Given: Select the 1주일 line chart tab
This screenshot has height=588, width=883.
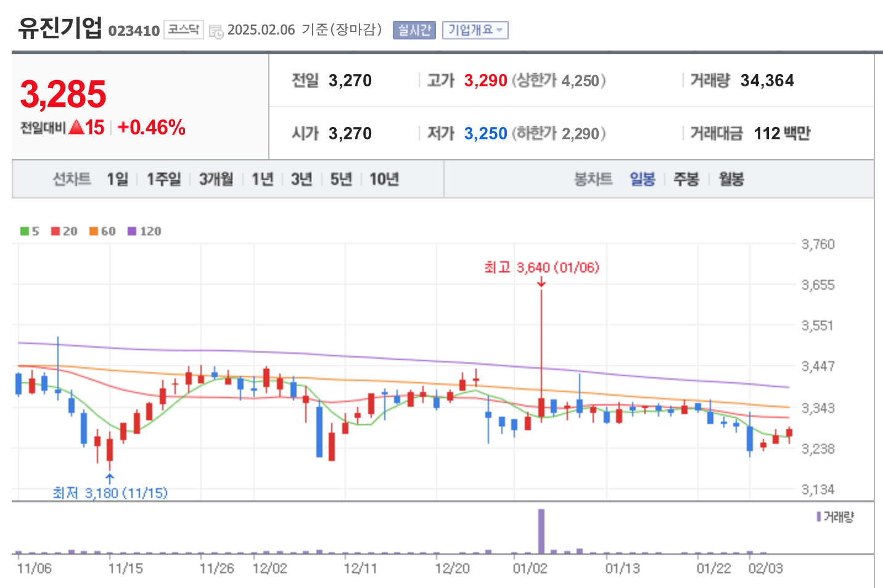Looking at the screenshot, I should pos(164,179).
